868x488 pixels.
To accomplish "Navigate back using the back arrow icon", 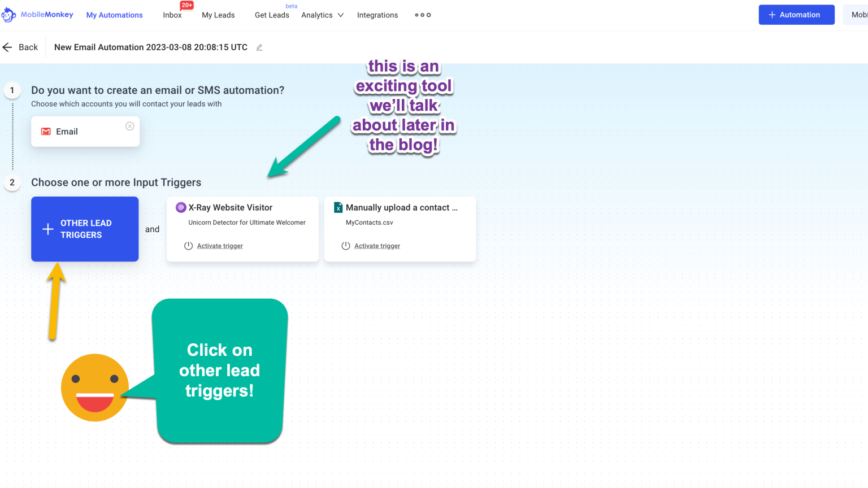I will point(6,47).
